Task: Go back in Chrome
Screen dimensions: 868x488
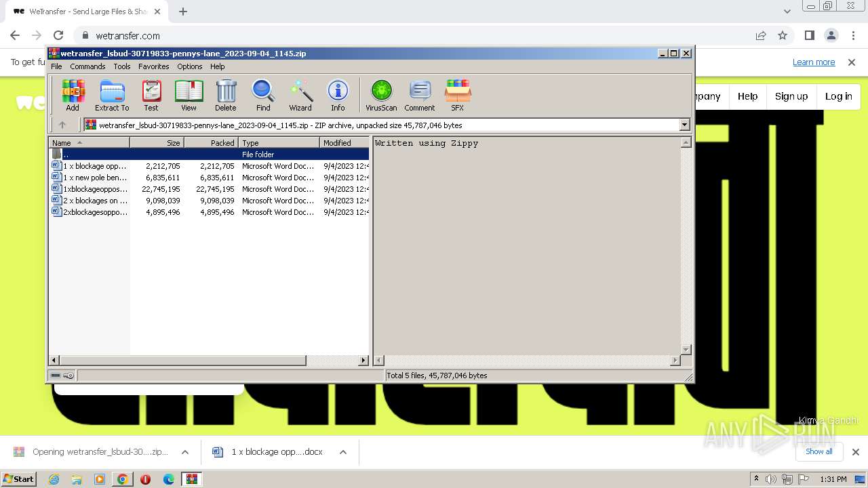Action: click(15, 36)
